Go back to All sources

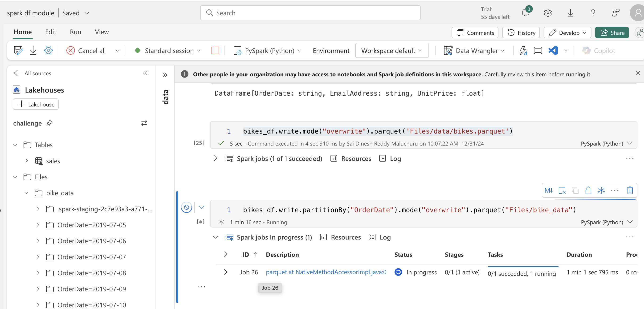33,73
